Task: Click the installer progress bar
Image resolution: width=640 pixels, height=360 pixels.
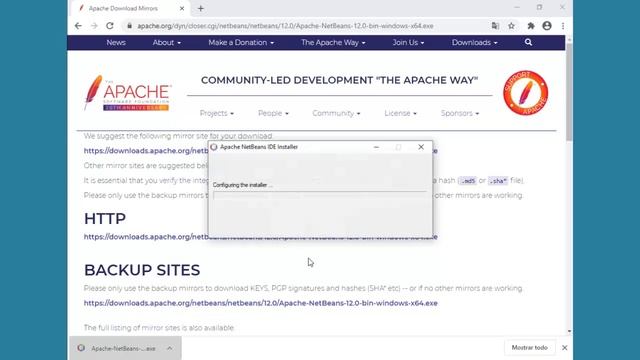Action: pos(320,196)
